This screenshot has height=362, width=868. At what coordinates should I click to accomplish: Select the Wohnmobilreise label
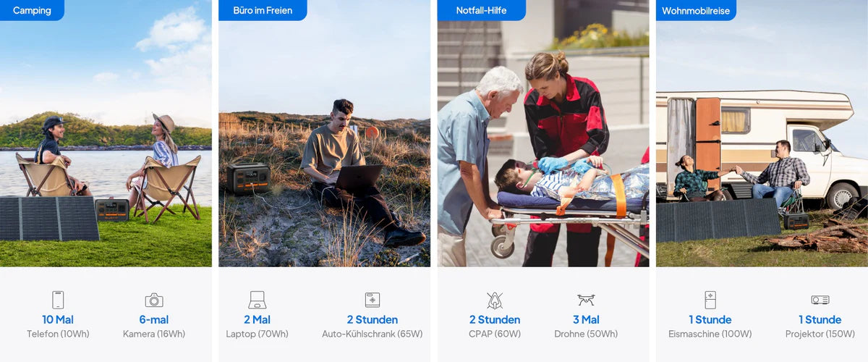[x=696, y=10]
